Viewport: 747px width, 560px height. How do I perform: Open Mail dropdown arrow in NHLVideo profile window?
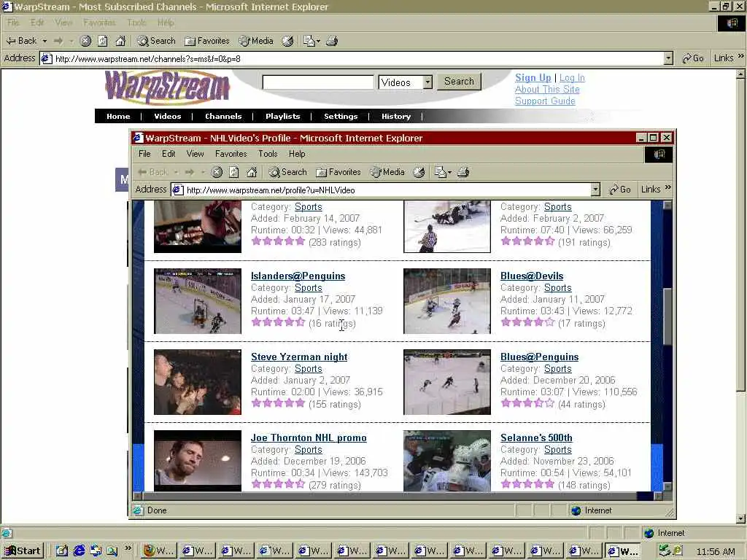[449, 172]
